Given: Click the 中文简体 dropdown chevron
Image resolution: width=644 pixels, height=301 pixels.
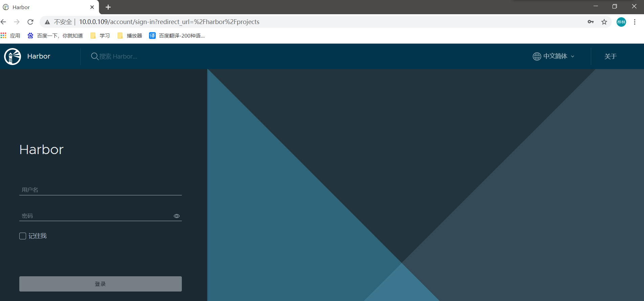Looking at the screenshot, I should click(x=573, y=57).
